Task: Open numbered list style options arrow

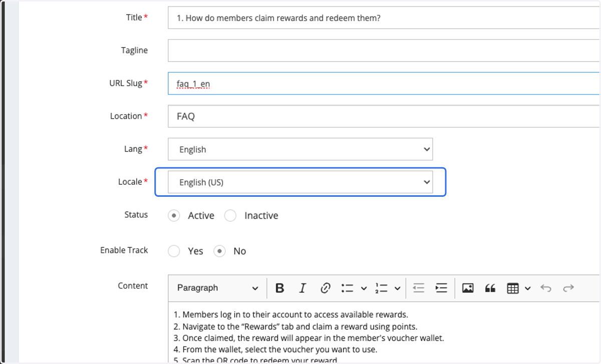Action: (397, 288)
